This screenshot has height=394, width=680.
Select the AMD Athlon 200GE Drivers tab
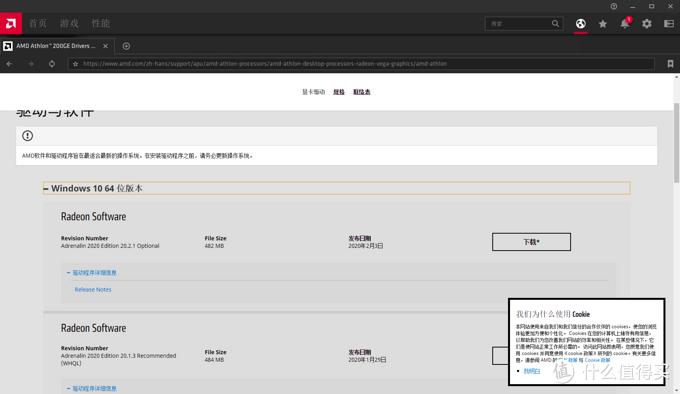pos(56,46)
